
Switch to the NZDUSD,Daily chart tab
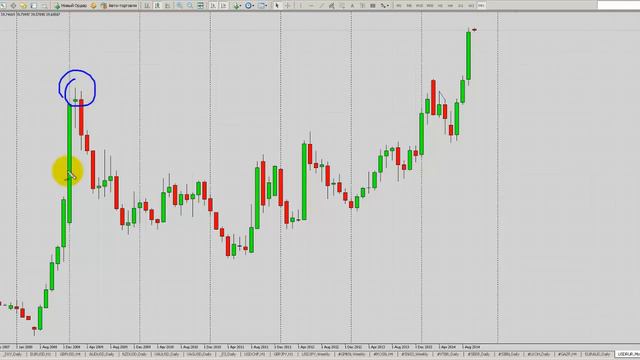(x=133, y=354)
